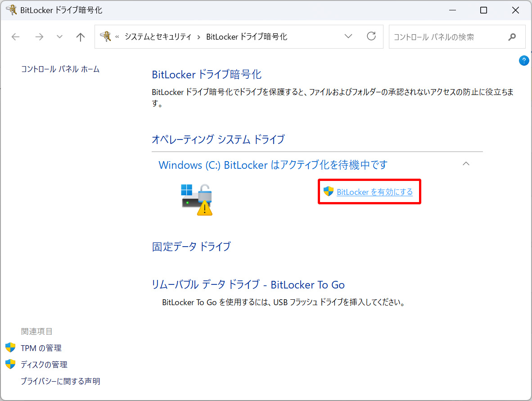Click the オペレーティング システム ドライブ heading
This screenshot has width=532, height=401.
(x=218, y=139)
